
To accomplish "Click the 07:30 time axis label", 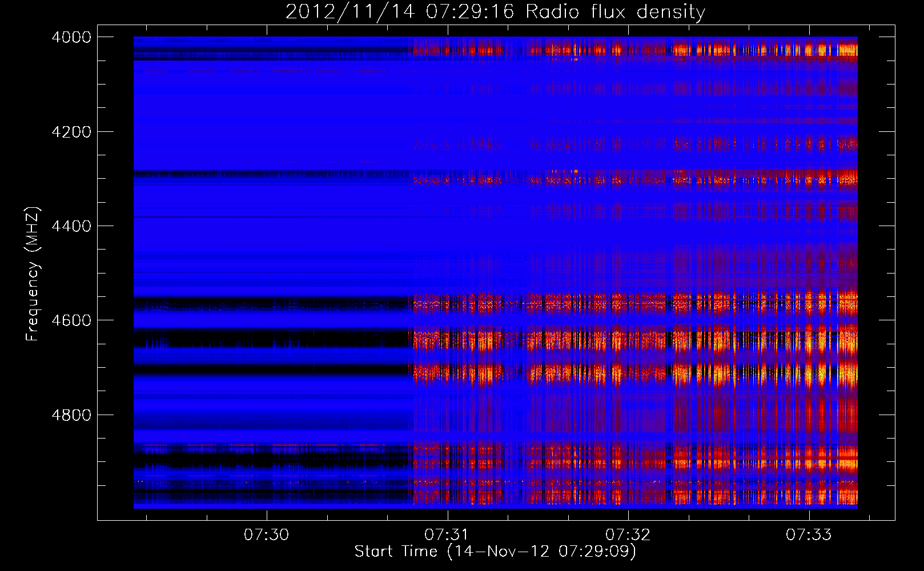I will 267,535.
